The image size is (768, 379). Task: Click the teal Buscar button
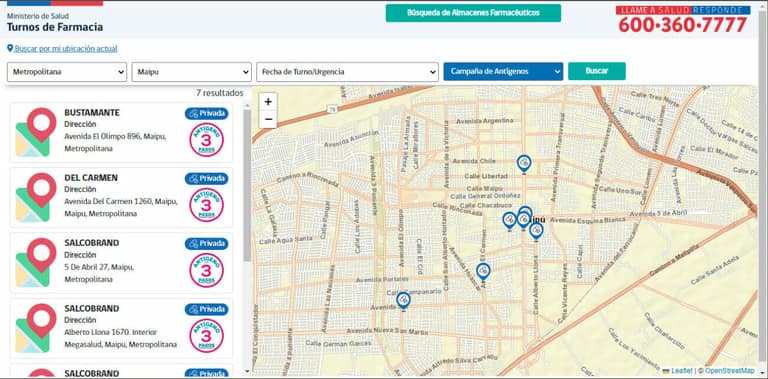pyautogui.click(x=597, y=71)
